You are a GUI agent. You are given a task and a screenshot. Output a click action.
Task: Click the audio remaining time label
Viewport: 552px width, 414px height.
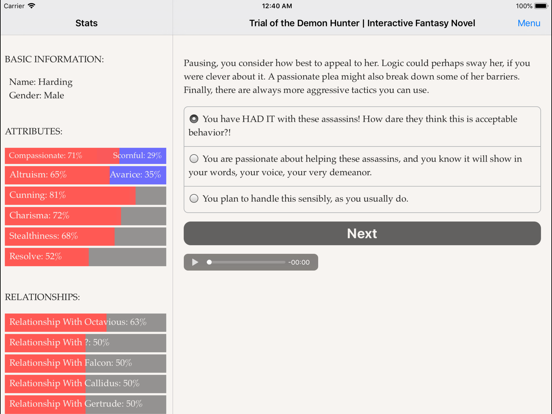coord(299,262)
